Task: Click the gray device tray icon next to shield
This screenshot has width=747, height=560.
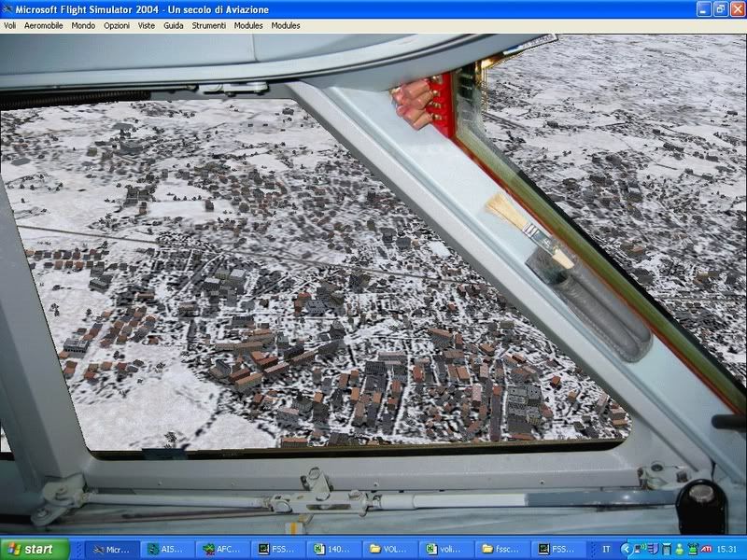Action: [667, 549]
